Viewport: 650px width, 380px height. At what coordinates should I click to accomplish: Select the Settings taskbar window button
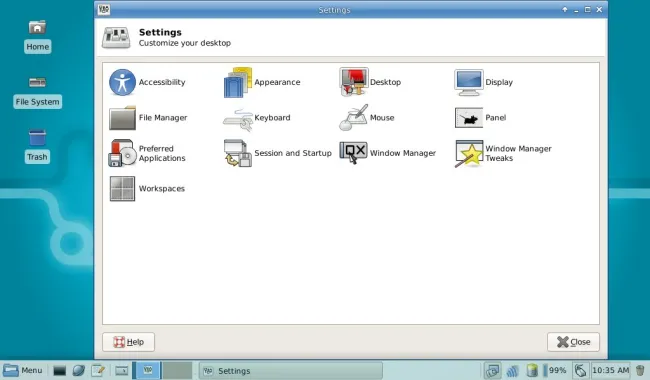(291, 370)
